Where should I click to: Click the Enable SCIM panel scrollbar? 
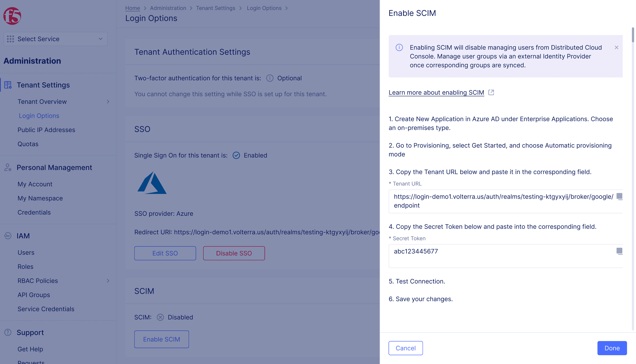[x=633, y=35]
